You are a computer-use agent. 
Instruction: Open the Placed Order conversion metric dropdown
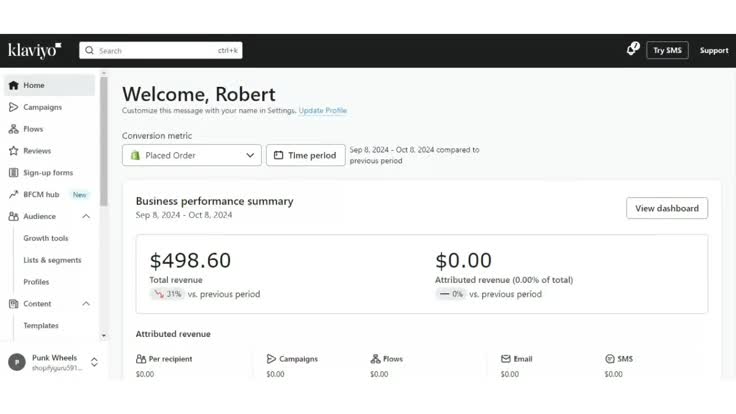(x=192, y=155)
